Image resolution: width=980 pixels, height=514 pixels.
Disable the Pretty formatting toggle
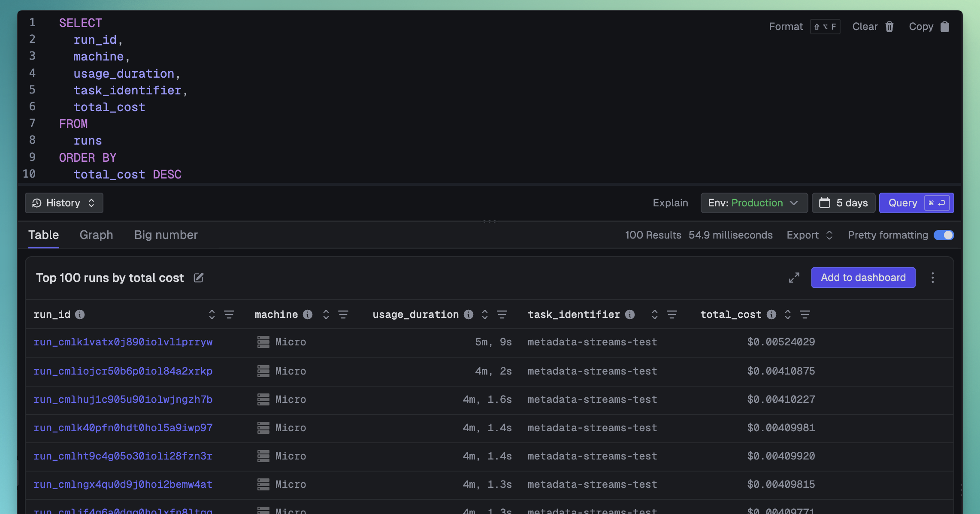(x=944, y=235)
